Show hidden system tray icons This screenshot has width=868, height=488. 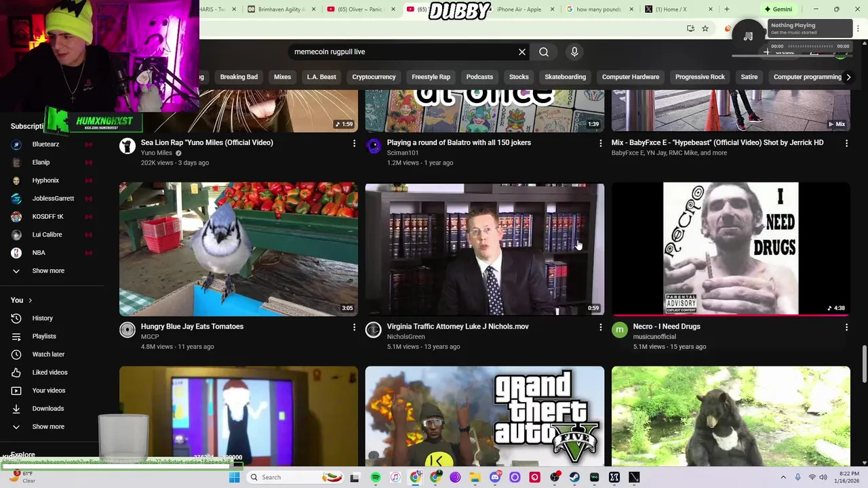click(x=783, y=477)
